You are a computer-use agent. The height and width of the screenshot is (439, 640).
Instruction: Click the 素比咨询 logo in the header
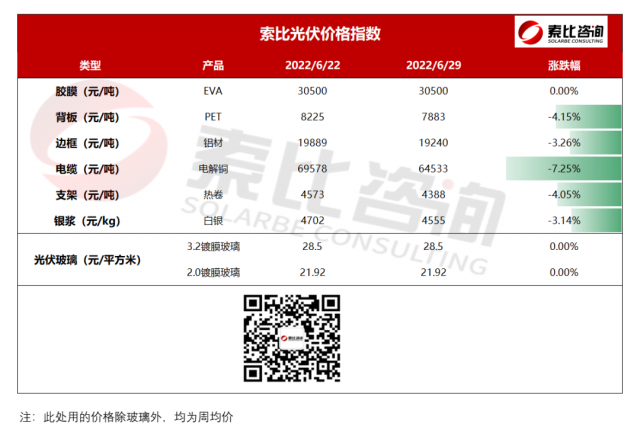click(x=562, y=32)
